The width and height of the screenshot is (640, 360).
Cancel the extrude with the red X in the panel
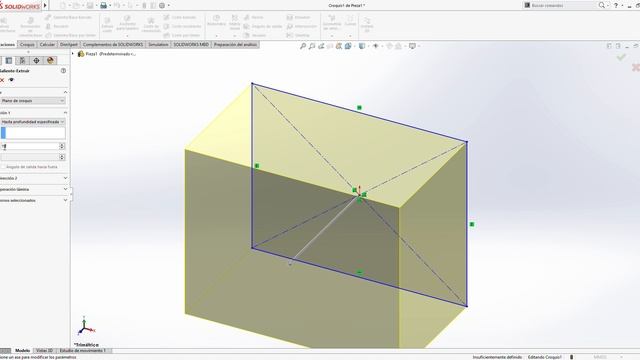tap(2, 80)
